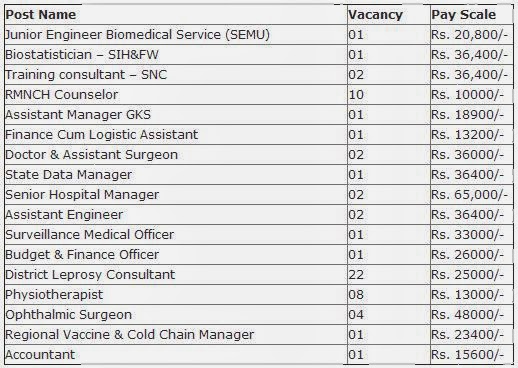Image resolution: width=518 pixels, height=368 pixels.
Task: Click the Post Name column header
Action: [x=41, y=15]
